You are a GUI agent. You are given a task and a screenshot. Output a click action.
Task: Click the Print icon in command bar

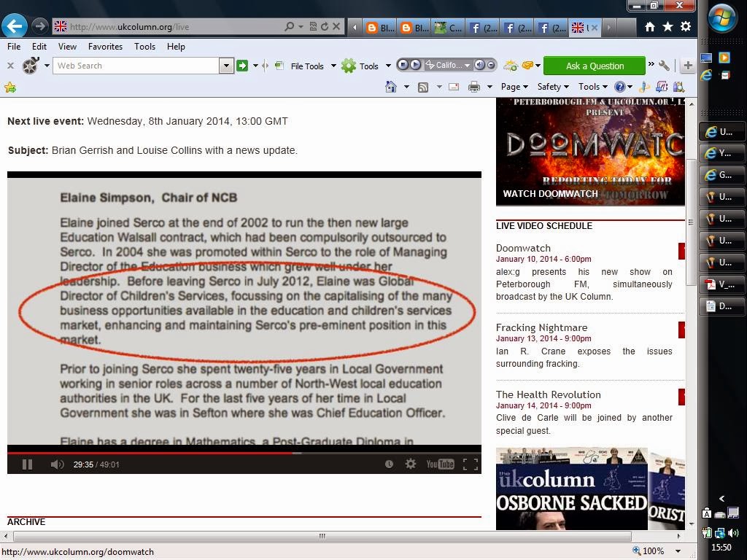(474, 87)
